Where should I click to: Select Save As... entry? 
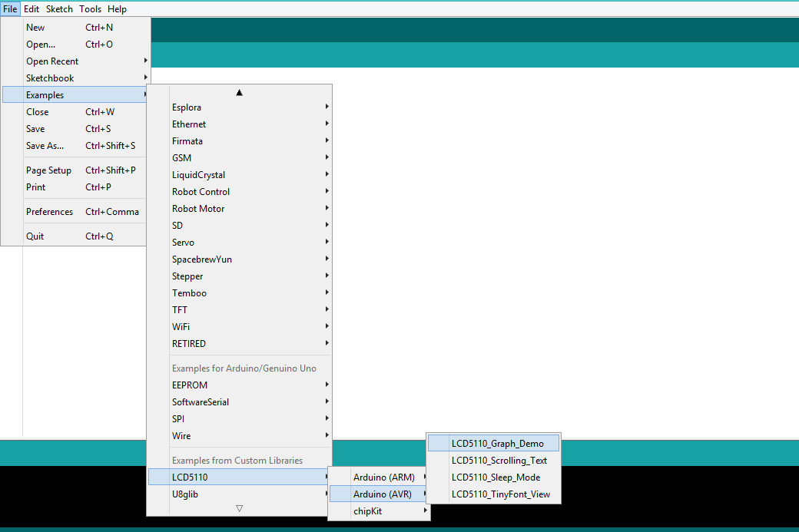tap(76, 146)
